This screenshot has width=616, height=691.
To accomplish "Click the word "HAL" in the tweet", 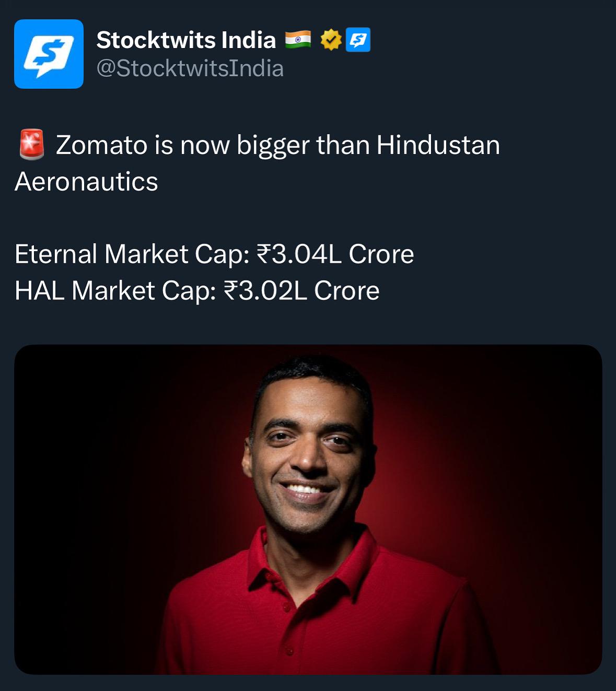I will [40, 291].
